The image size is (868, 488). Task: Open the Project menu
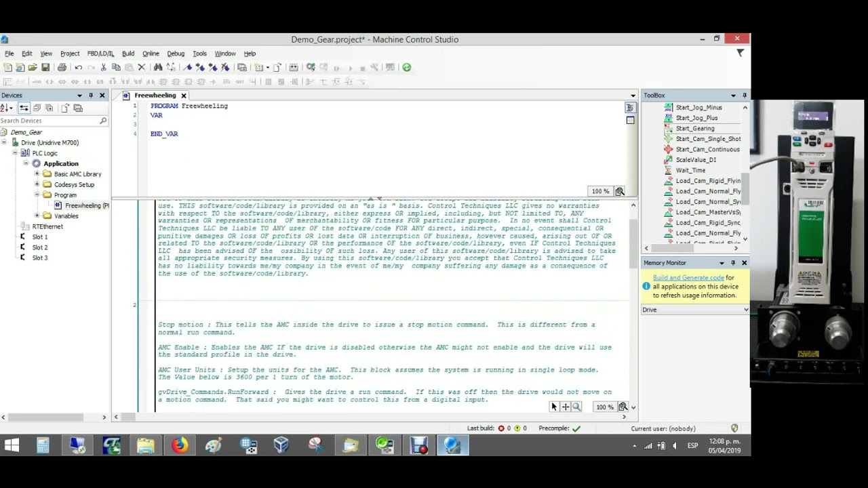pyautogui.click(x=70, y=54)
